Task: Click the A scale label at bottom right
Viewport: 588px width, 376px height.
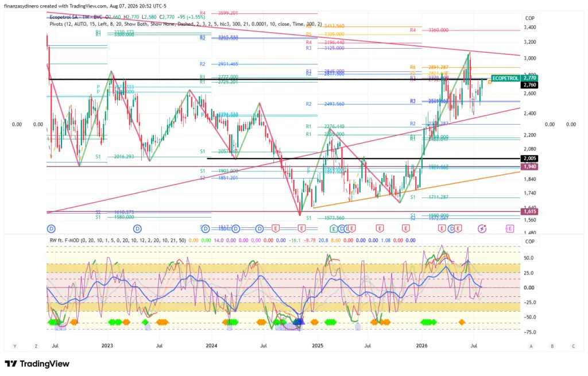Action: click(x=531, y=346)
